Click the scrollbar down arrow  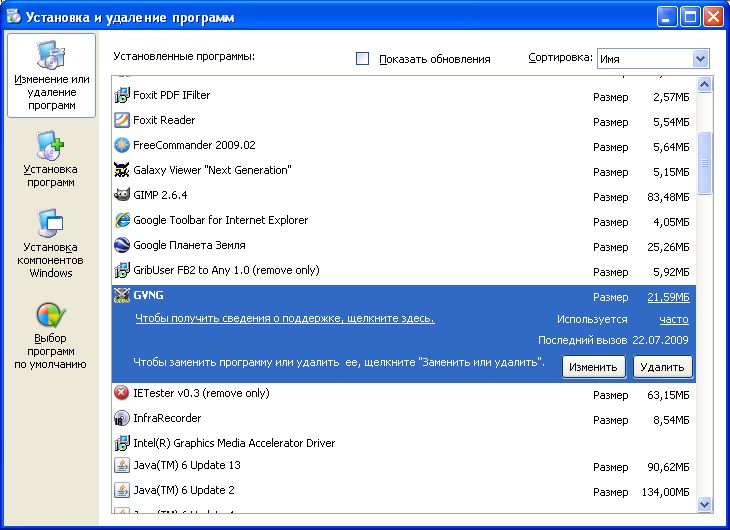click(x=704, y=504)
